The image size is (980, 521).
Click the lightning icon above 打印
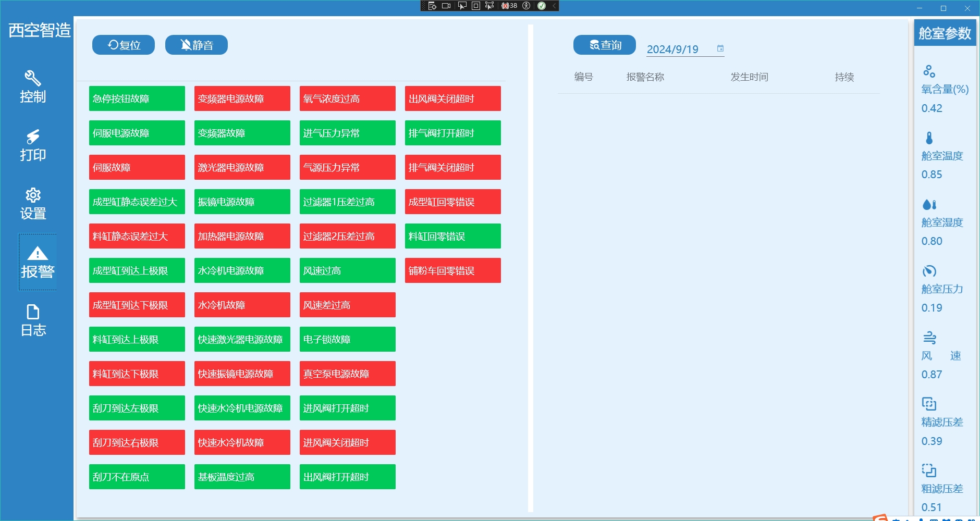(x=33, y=137)
